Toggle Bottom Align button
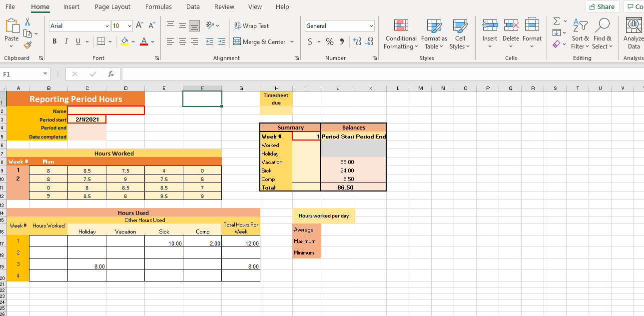Viewport: 644px width, 316px height. 194,25
